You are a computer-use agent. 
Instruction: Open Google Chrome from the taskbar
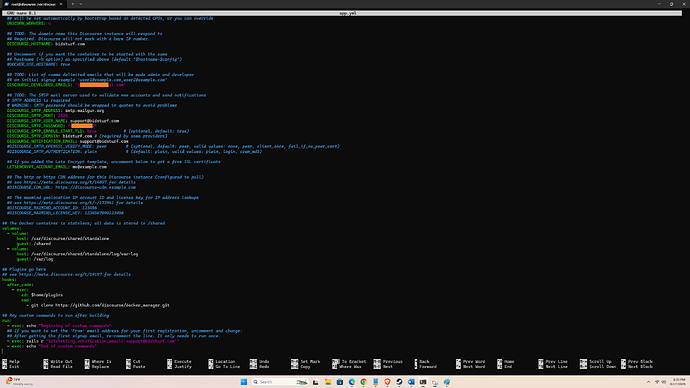[363, 382]
